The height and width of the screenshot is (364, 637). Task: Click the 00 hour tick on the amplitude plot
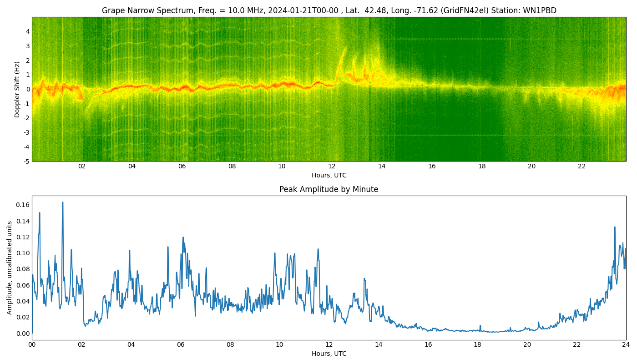(x=32, y=344)
